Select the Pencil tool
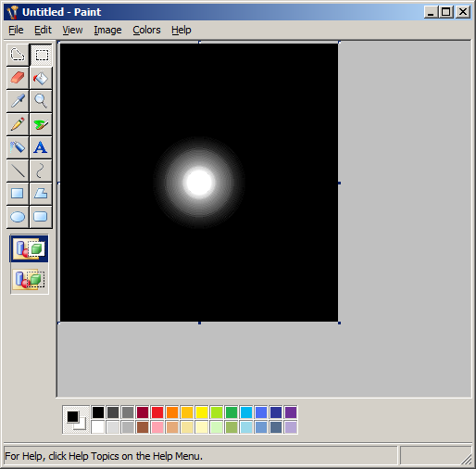The height and width of the screenshot is (469, 476). (x=18, y=124)
